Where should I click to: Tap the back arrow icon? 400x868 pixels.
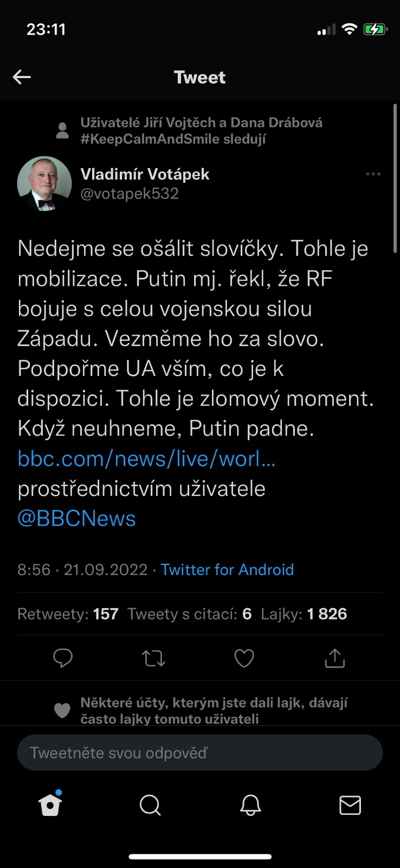pos(22,77)
